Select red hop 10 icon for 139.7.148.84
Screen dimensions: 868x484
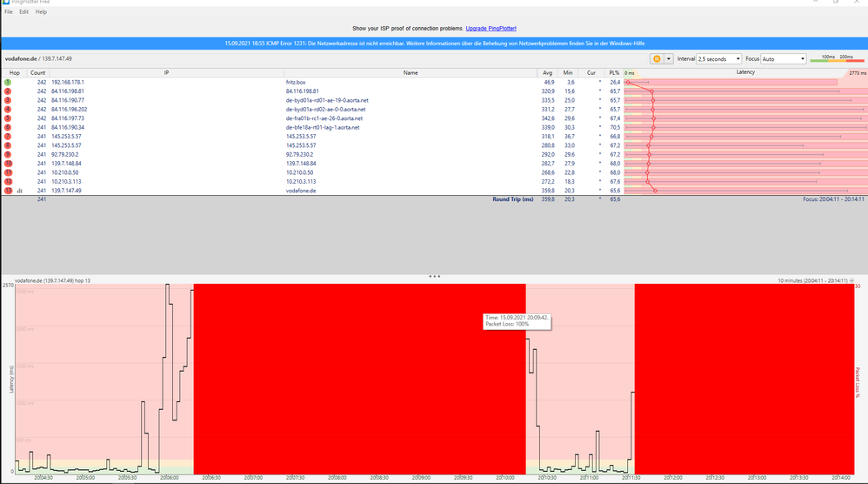click(8, 164)
